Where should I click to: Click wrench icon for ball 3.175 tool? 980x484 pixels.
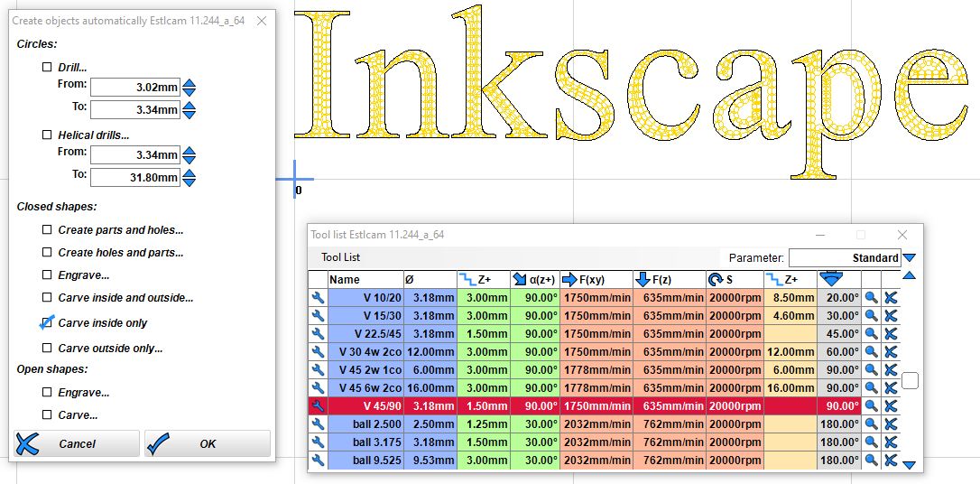tap(318, 442)
